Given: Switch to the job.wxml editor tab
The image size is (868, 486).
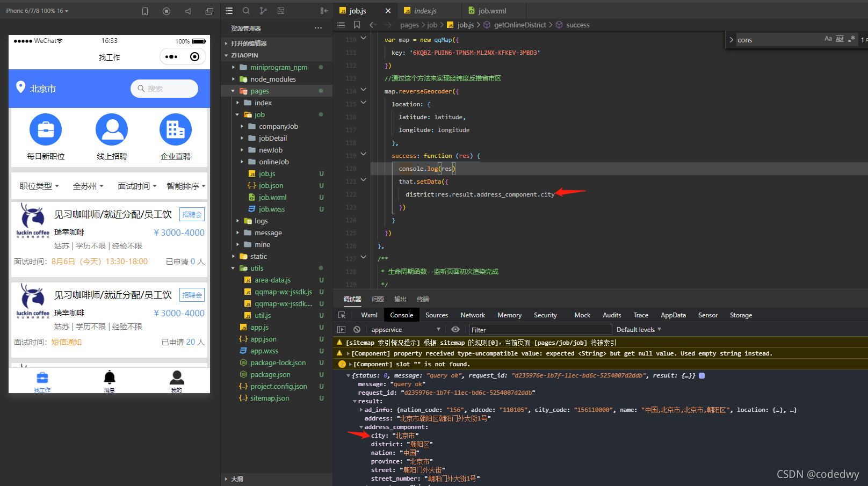Looking at the screenshot, I should tap(492, 11).
